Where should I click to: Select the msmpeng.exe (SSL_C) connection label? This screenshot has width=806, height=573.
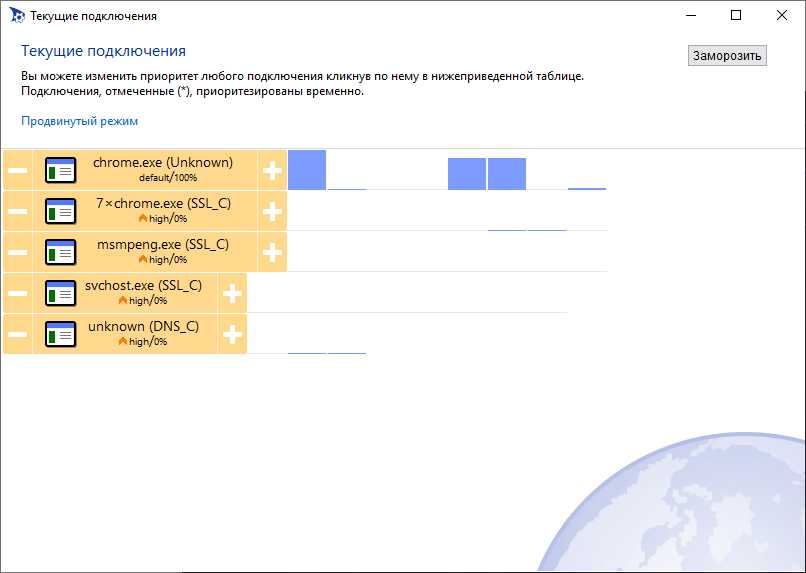tap(163, 245)
